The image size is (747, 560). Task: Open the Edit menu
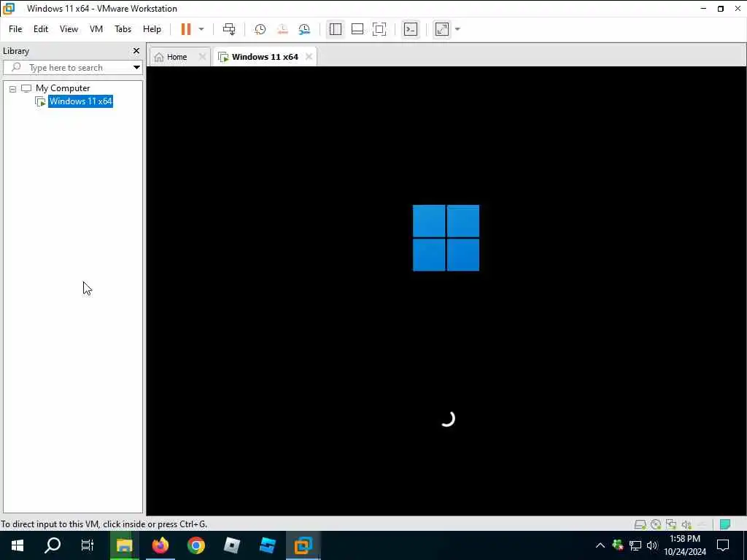pyautogui.click(x=41, y=29)
